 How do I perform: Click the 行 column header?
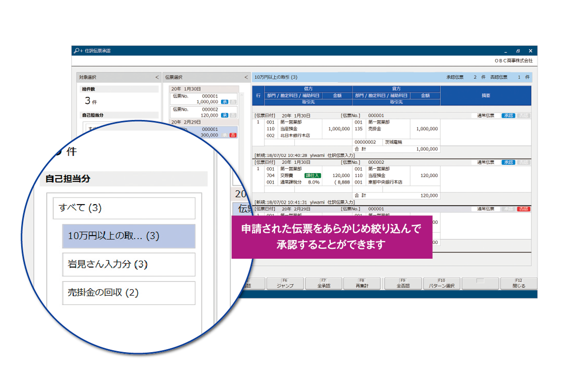258,96
